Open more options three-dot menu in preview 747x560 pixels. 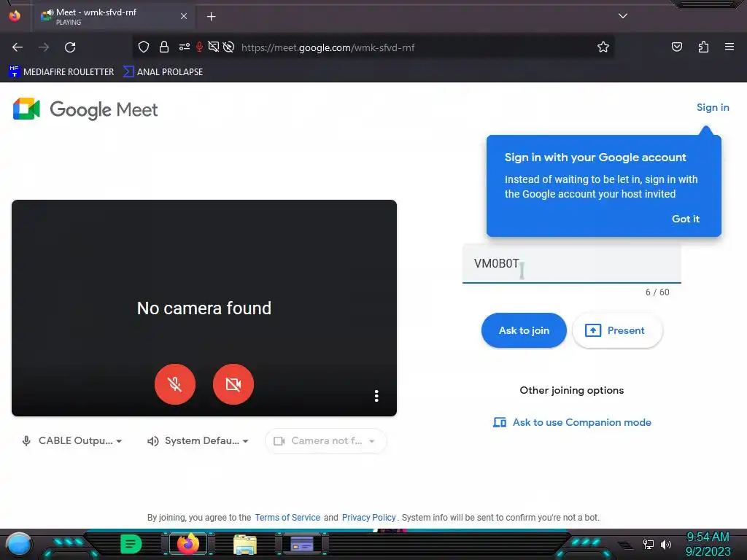[376, 396]
